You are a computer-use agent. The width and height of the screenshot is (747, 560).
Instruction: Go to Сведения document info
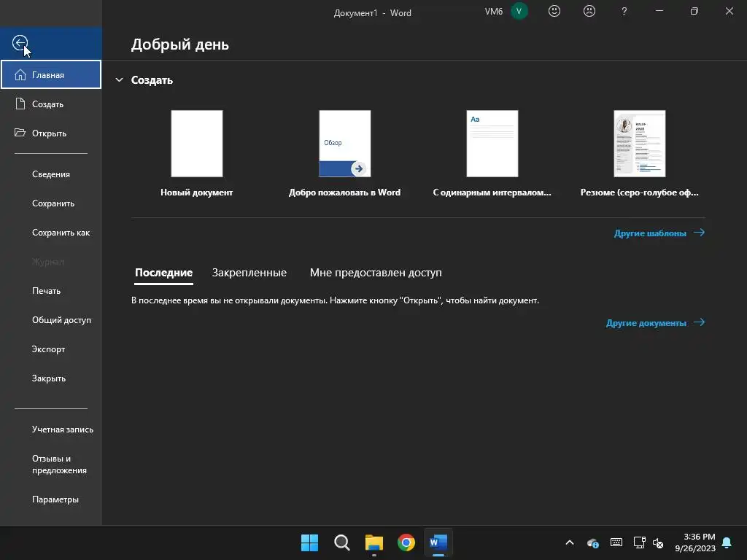coord(51,174)
